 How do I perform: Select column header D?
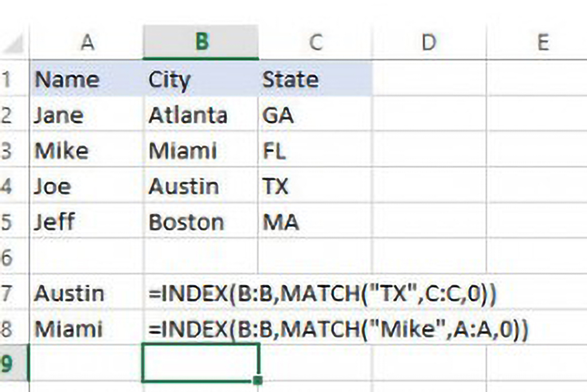coord(427,41)
